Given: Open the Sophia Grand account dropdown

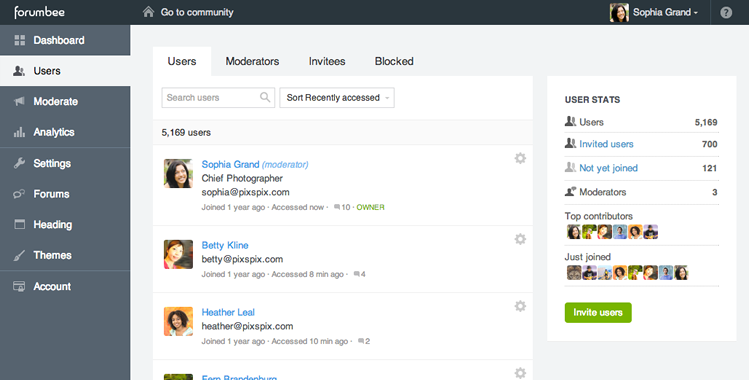Looking at the screenshot, I should coord(665,12).
